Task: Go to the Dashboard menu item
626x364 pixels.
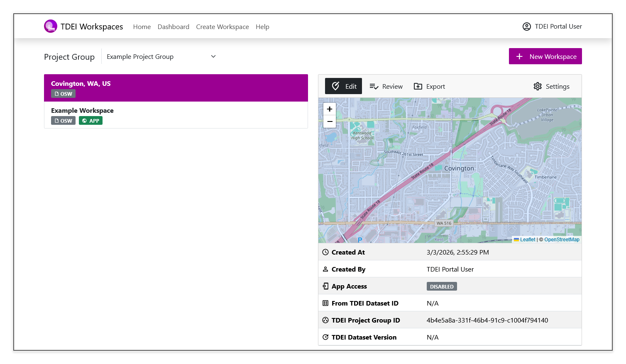Action: click(x=174, y=27)
